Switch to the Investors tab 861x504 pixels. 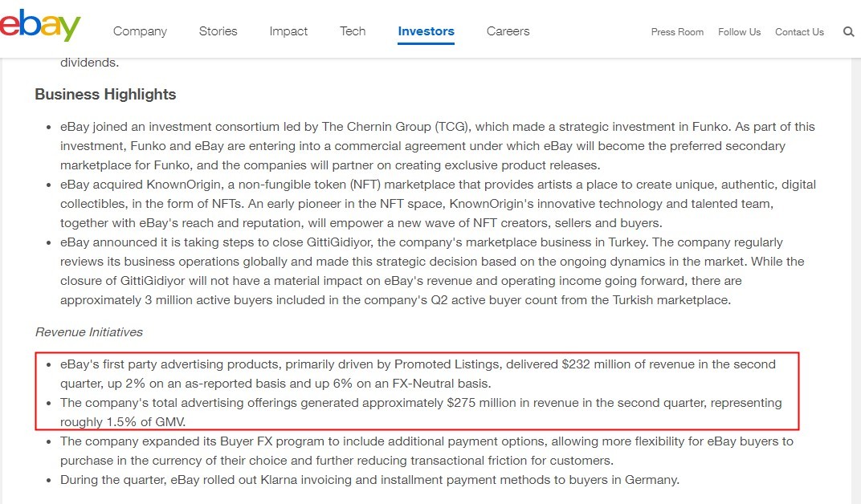point(426,31)
